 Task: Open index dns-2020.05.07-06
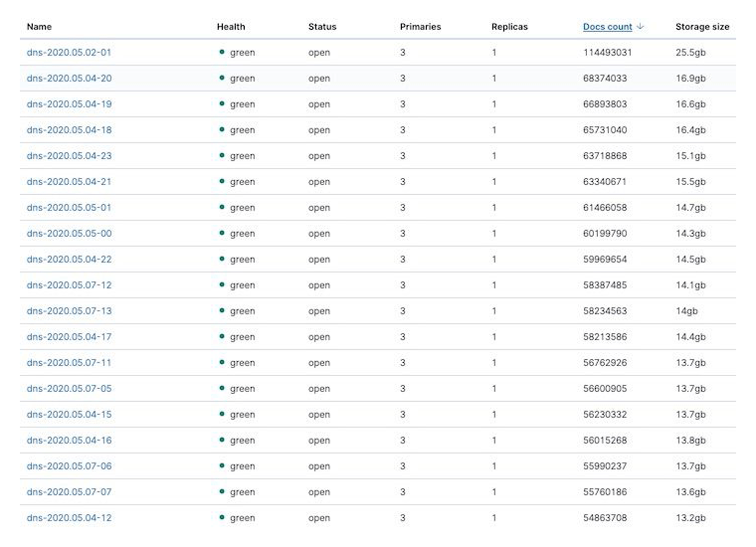coord(69,466)
